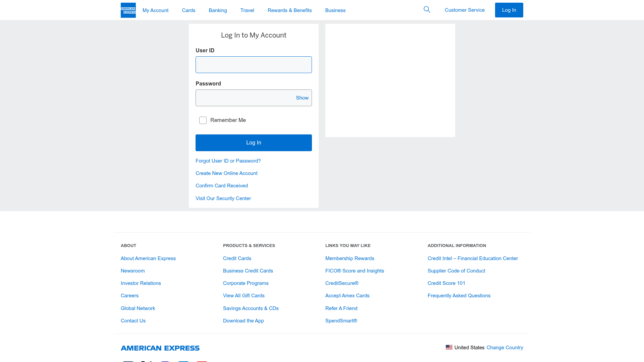Go to Corporate Programs
The image size is (644, 362).
246,283
